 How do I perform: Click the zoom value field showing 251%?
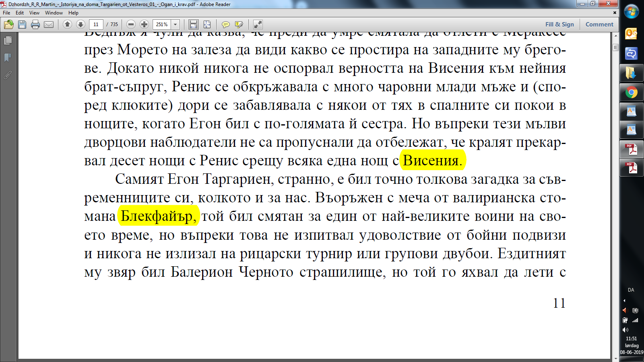[x=162, y=25]
